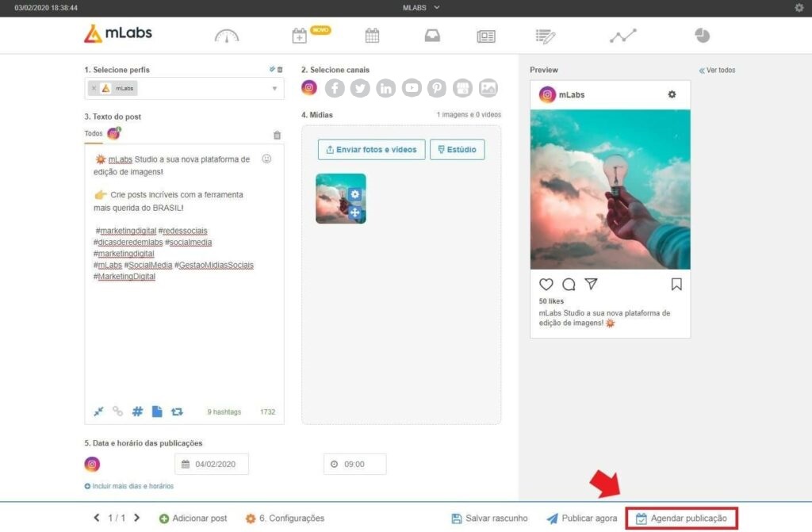Click select-all profiles check icon
The height and width of the screenshot is (532, 812).
tap(272, 70)
